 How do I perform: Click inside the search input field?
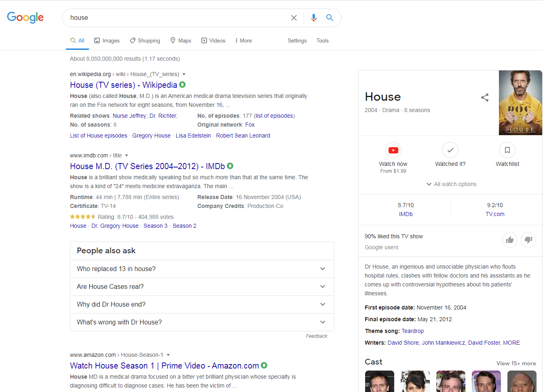(x=174, y=18)
